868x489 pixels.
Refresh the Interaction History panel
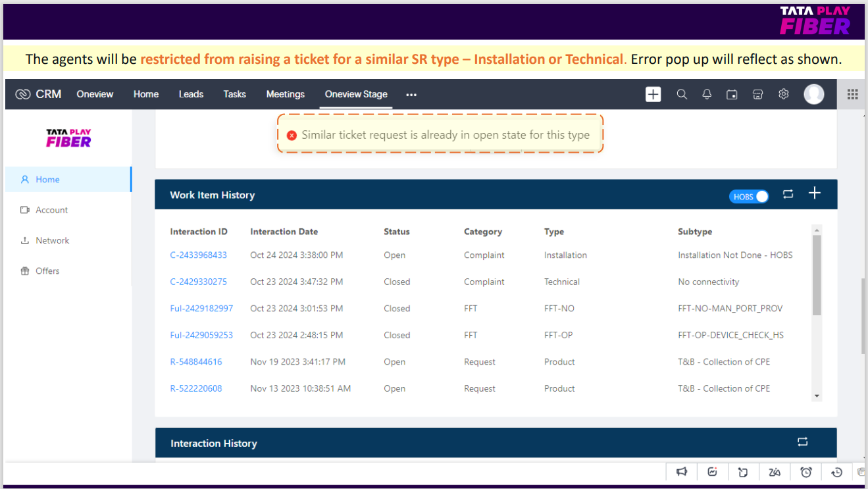point(802,442)
